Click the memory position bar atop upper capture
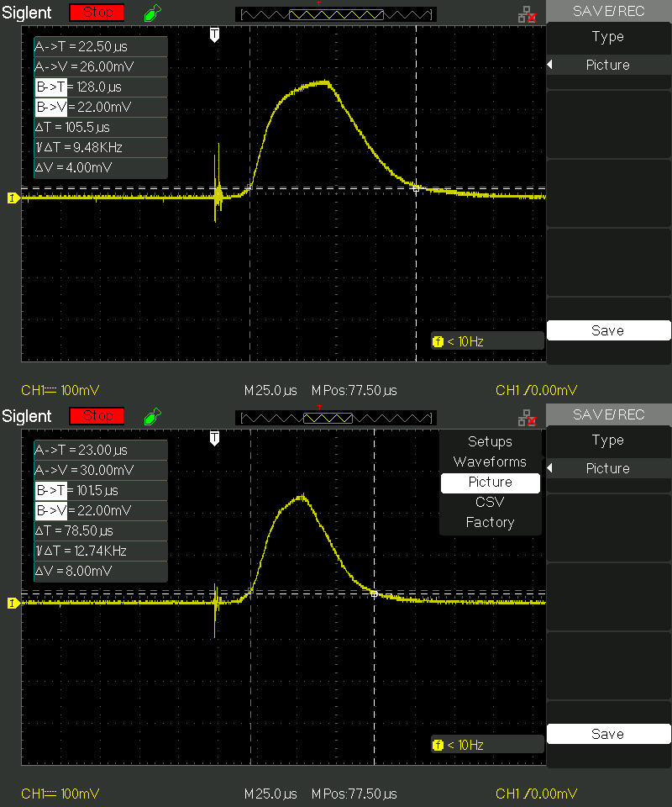The image size is (672, 807). pyautogui.click(x=335, y=14)
